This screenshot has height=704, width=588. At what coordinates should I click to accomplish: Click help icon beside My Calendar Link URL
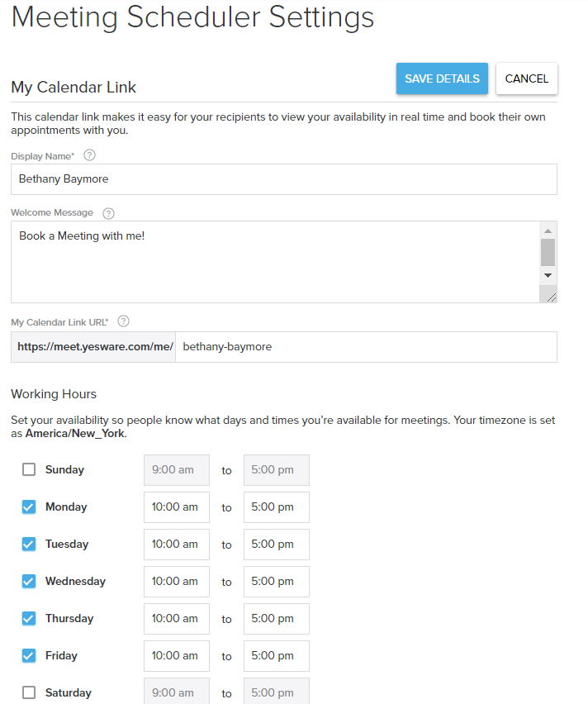coord(124,321)
